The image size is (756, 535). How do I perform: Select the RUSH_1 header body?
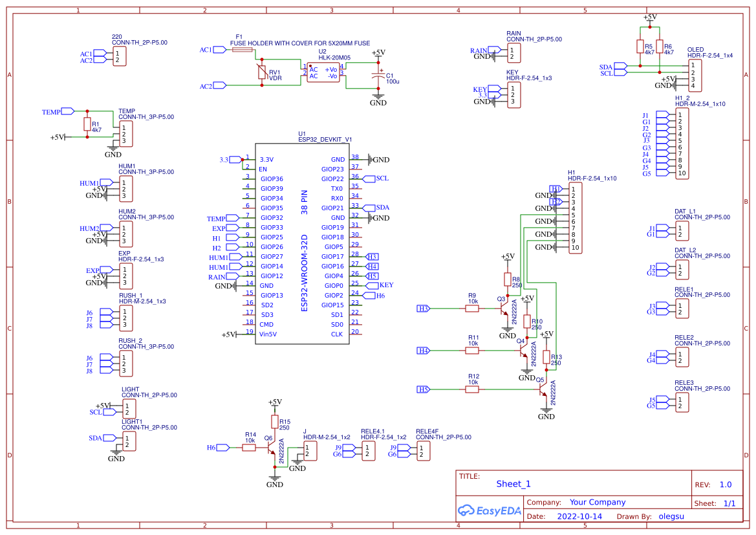tap(126, 318)
